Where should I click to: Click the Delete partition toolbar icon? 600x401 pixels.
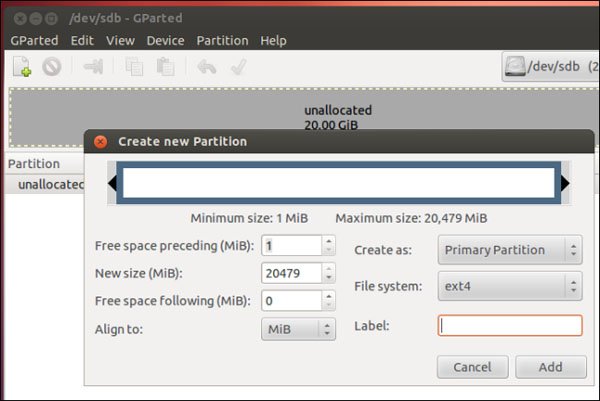(52, 67)
